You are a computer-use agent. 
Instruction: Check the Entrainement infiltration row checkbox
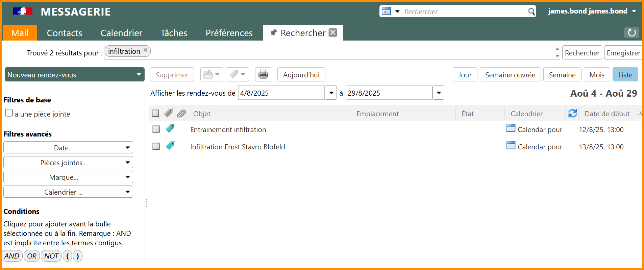(x=156, y=129)
